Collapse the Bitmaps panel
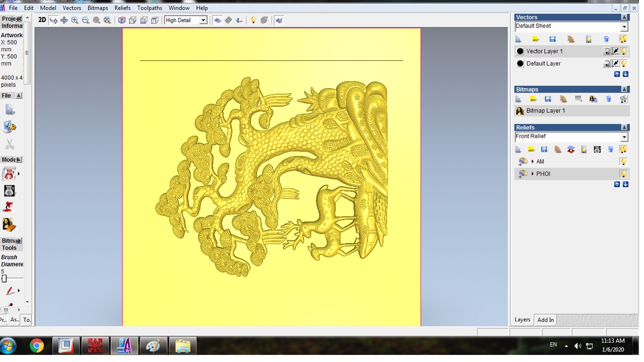Viewport: 644px width, 362px height. pyautogui.click(x=624, y=89)
